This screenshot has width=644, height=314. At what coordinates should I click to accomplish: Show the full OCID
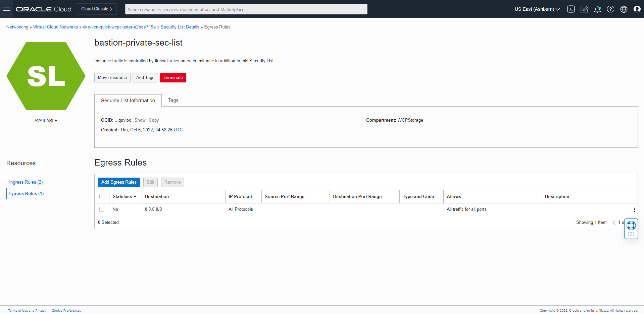point(140,120)
